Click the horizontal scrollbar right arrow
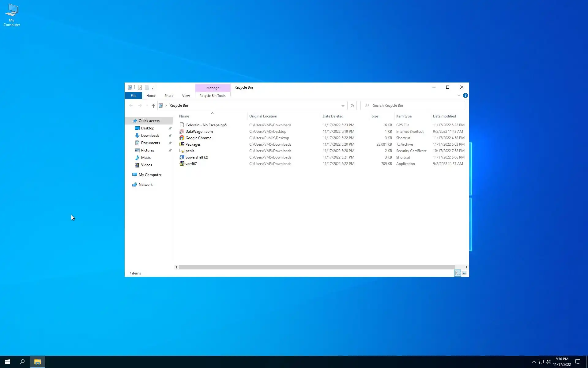This screenshot has width=588, height=368. (466, 267)
